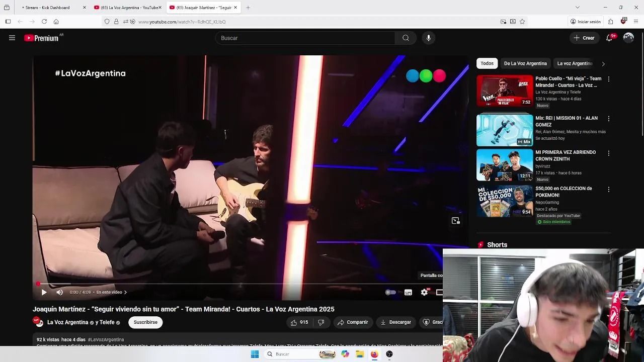644x362 pixels.
Task: Open browser sidebar toggle
Action: pos(8,22)
